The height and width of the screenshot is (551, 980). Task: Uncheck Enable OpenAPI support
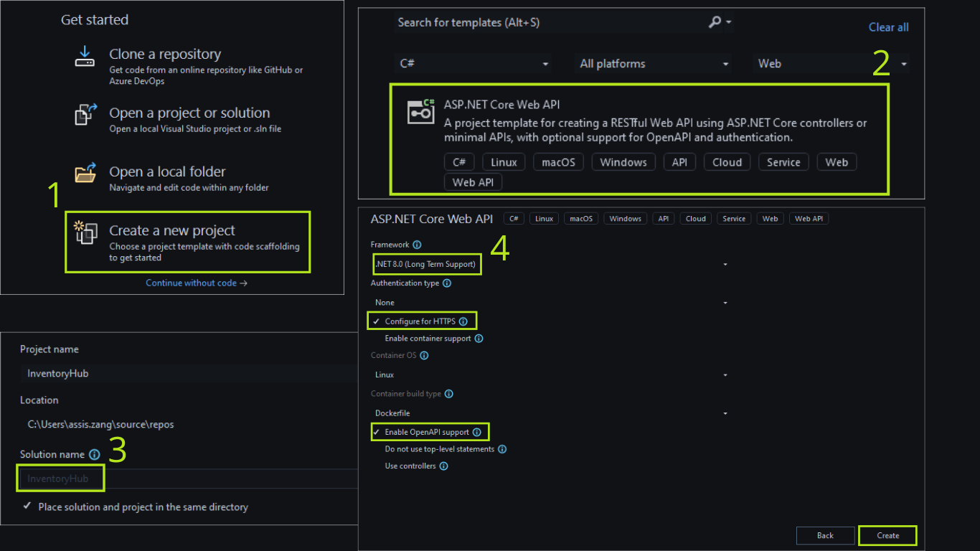point(377,433)
